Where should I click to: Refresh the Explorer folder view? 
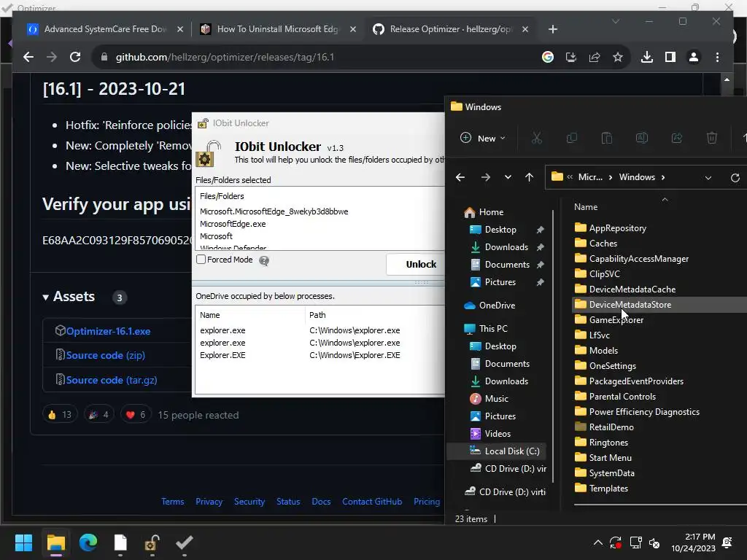pos(735,178)
